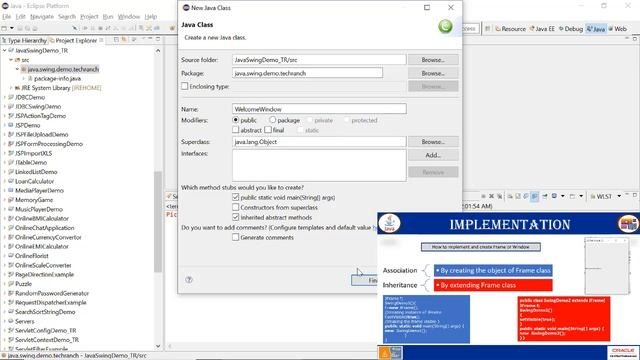Open the File menu
Image resolution: width=640 pixels, height=360 pixels.
(7, 17)
